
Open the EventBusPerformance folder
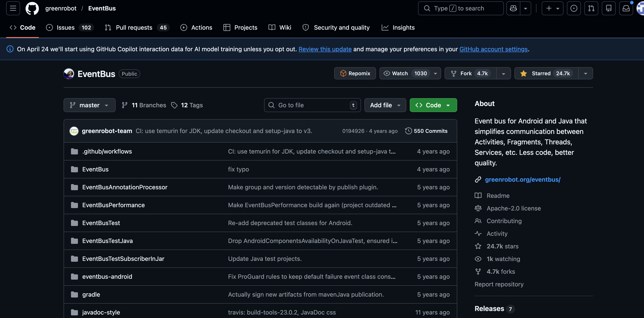click(x=113, y=205)
